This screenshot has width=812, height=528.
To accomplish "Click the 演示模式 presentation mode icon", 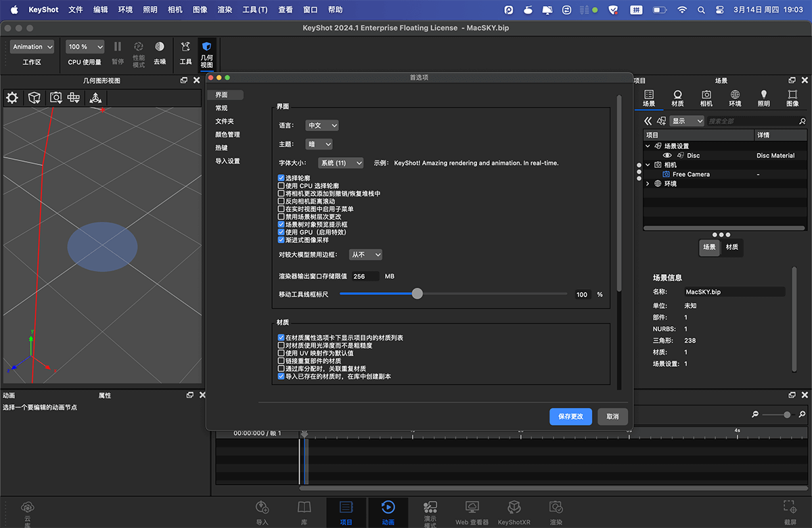I will pos(430,508).
